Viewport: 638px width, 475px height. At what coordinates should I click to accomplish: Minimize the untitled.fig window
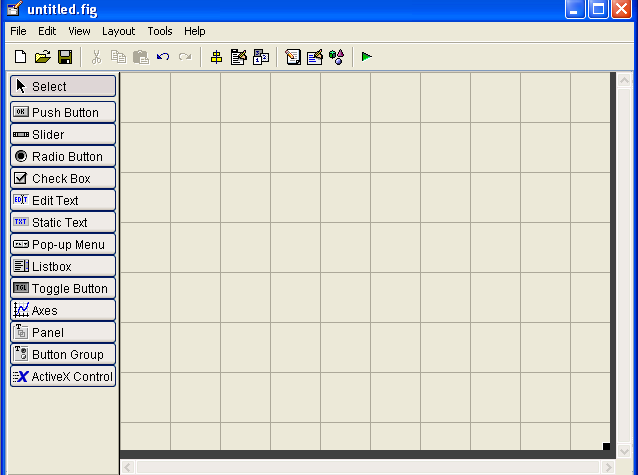pos(575,9)
